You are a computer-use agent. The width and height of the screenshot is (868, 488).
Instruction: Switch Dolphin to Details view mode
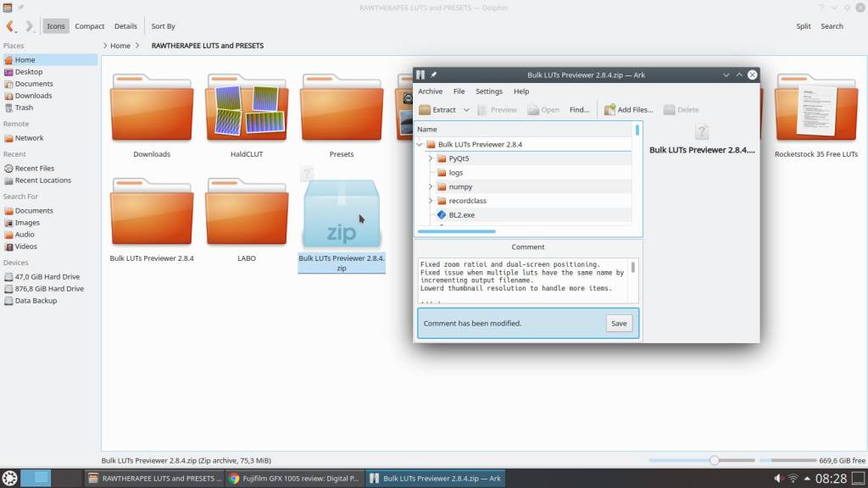click(125, 26)
